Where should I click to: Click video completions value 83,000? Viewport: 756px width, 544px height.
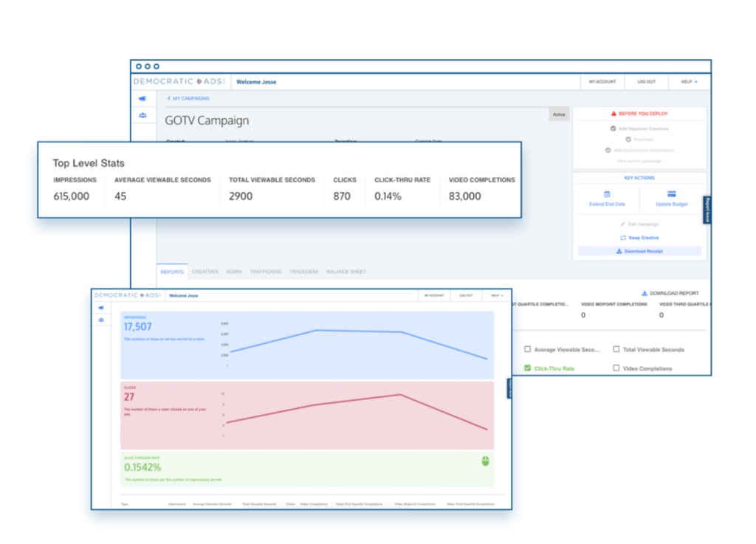tap(465, 196)
